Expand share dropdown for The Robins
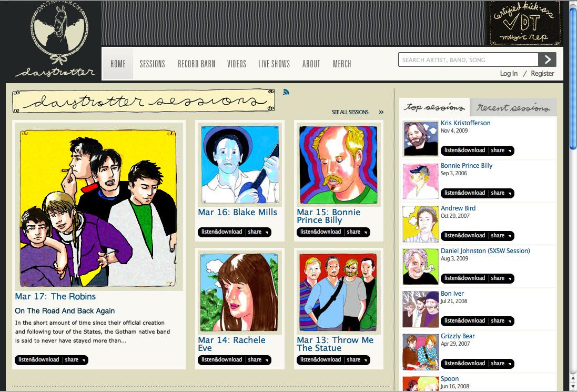Screen dimensions: 577x392 (75, 359)
